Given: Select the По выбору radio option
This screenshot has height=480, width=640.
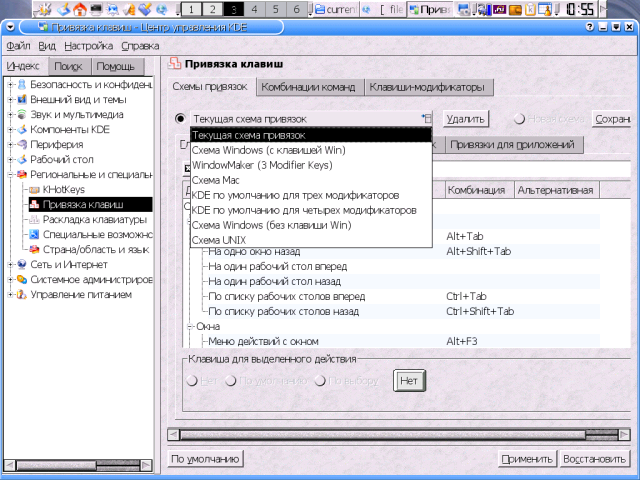Looking at the screenshot, I should coord(320,380).
